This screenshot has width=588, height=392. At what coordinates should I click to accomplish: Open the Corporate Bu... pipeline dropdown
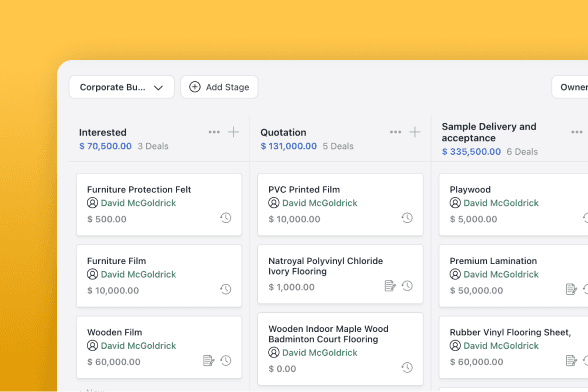[x=122, y=87]
